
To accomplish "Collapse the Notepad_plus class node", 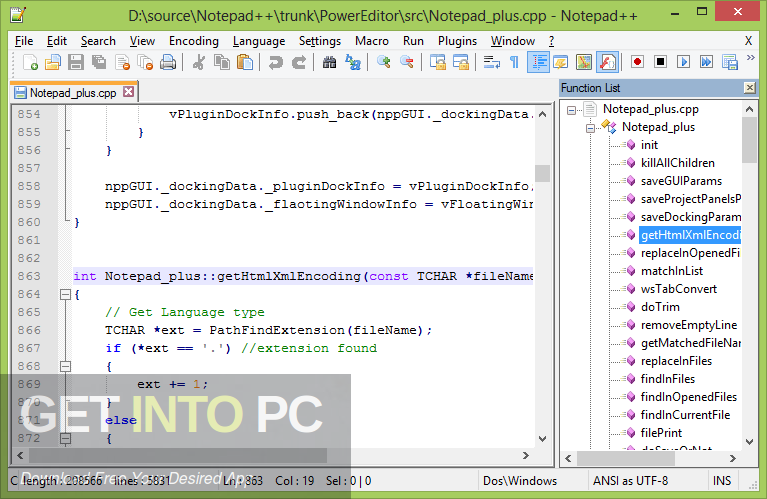I will 590,128.
